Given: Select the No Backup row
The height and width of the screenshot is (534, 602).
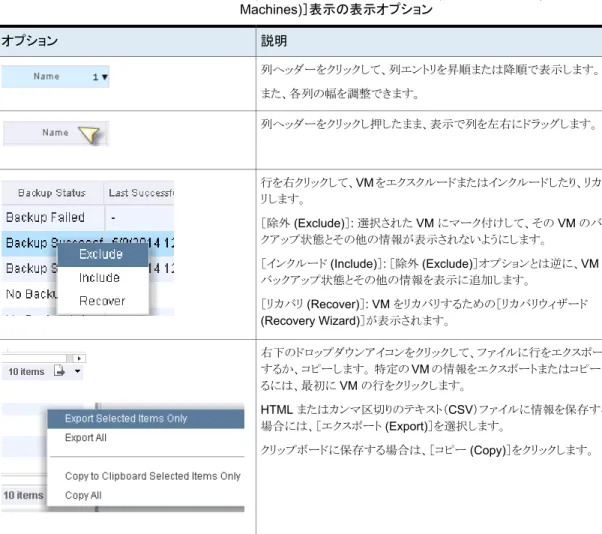Looking at the screenshot, I should pos(30,294).
